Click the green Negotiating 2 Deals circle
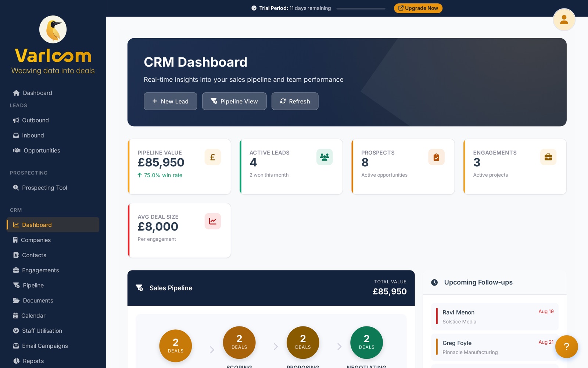The image size is (588, 368). [x=366, y=343]
